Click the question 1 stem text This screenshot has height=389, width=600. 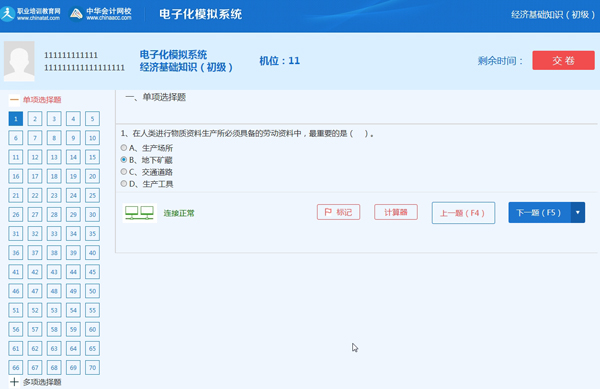point(247,133)
